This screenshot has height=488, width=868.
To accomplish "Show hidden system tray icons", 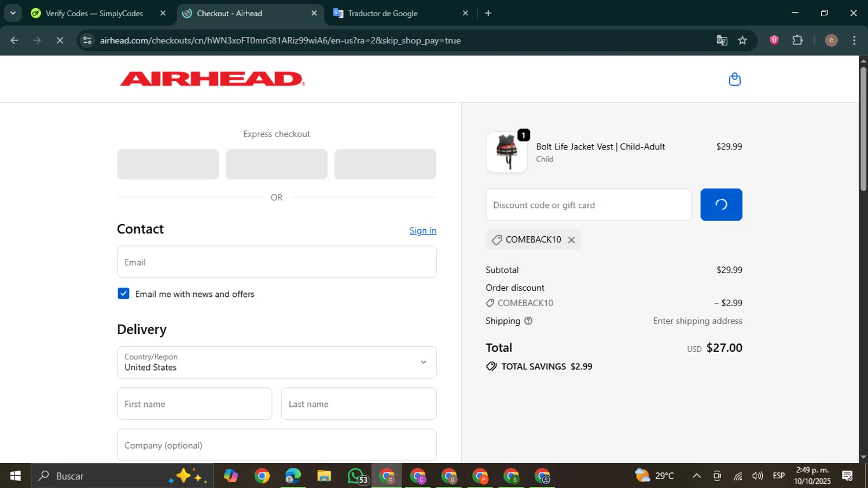I will 697,476.
